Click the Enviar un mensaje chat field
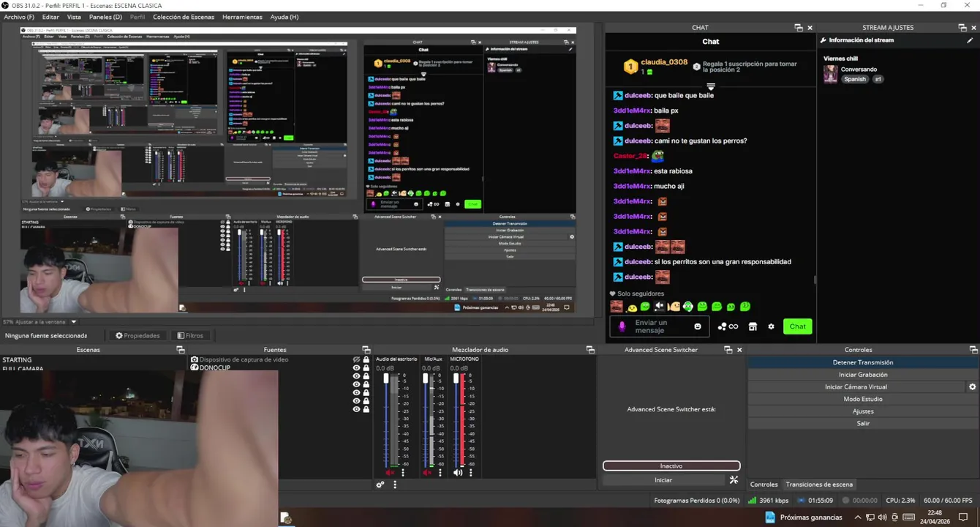 point(658,326)
